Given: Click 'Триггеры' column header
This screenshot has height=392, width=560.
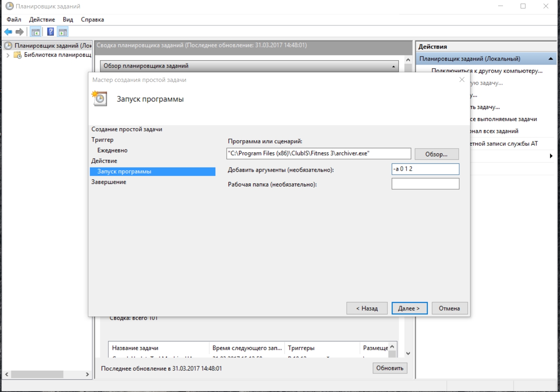Looking at the screenshot, I should point(322,348).
